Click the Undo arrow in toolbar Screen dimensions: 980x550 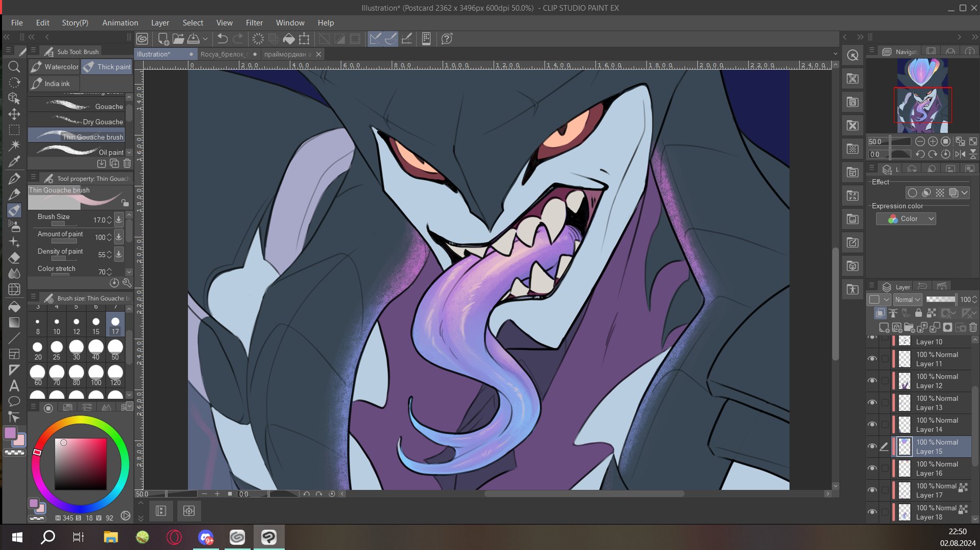(223, 39)
